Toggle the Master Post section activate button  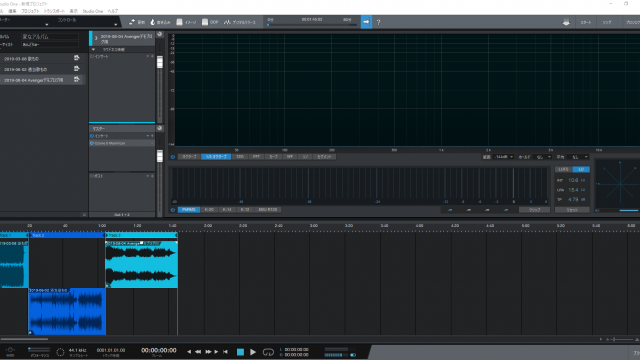tap(92, 176)
